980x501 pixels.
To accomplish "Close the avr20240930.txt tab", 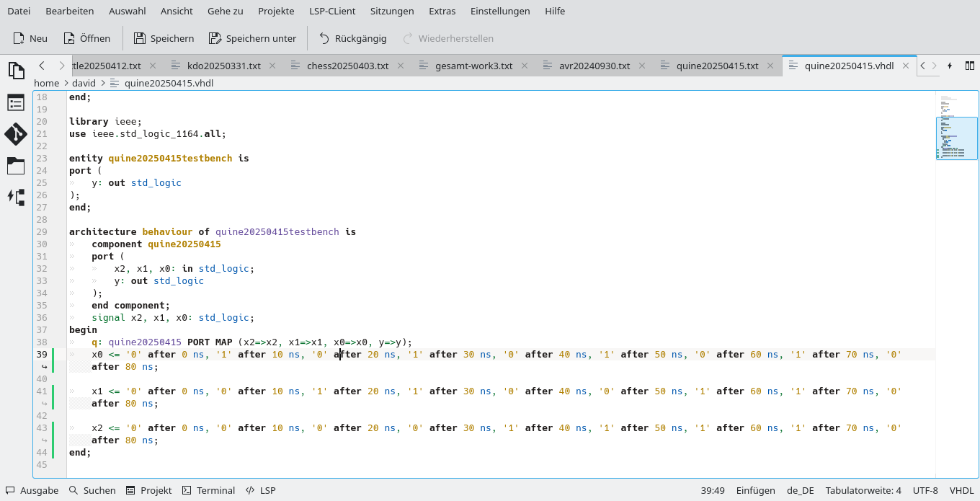I will 641,65.
